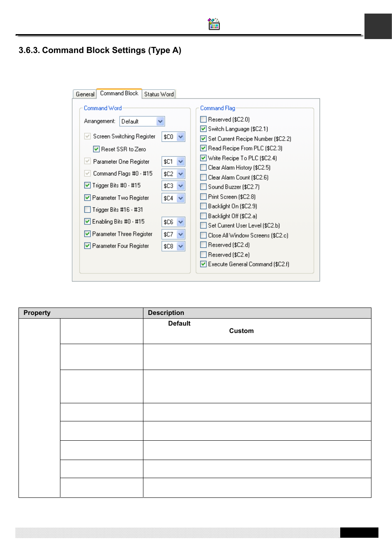Viewport: 392px width, 555px height.
Task: Enable Trigger Bits #16 - #31
Action: coord(87,210)
